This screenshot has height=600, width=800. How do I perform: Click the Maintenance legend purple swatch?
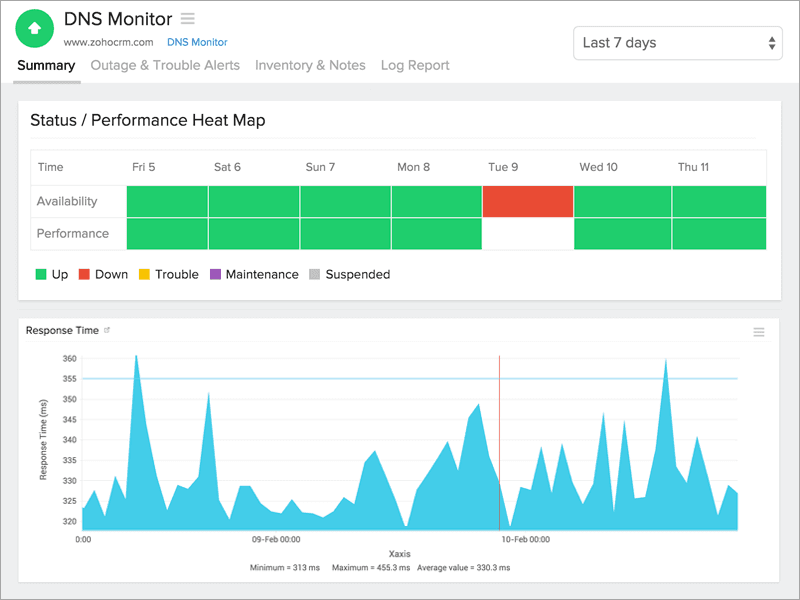point(215,274)
